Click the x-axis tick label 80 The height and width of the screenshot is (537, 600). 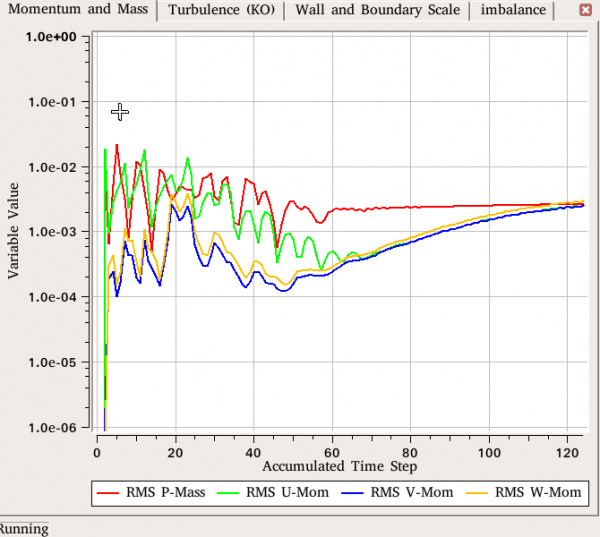[410, 453]
